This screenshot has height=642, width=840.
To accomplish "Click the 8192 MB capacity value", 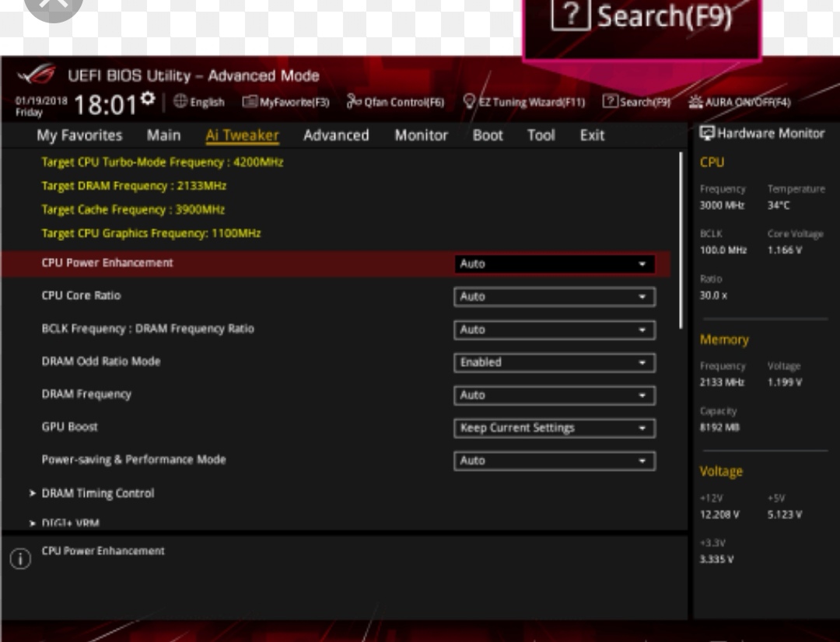I will click(719, 427).
